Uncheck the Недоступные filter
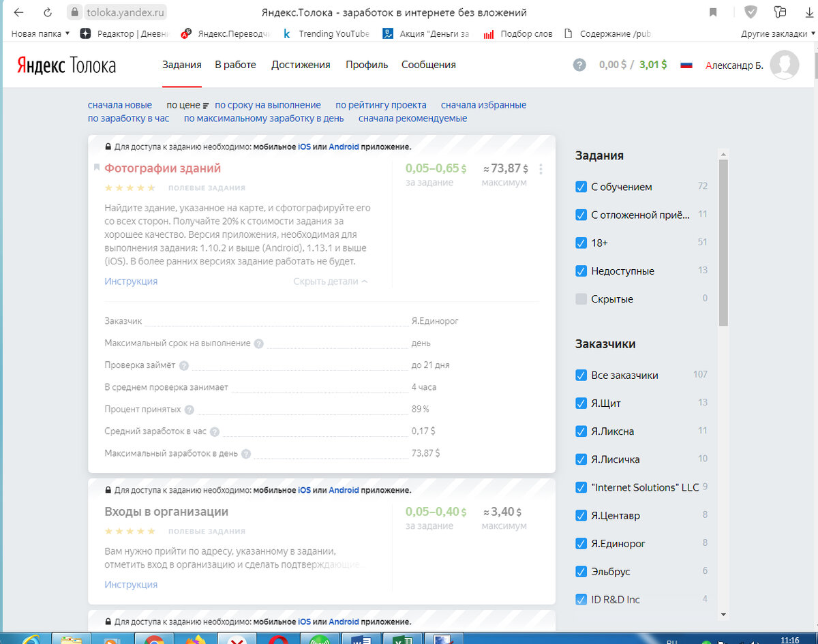 pyautogui.click(x=581, y=271)
